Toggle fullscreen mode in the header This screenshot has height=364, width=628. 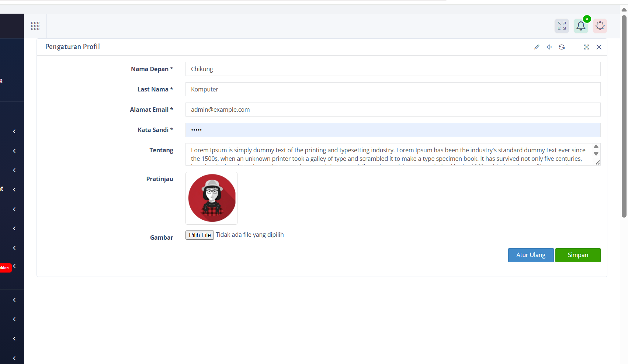click(x=562, y=26)
